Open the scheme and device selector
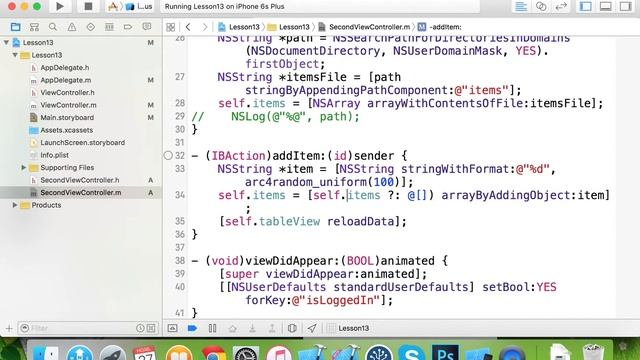 coord(131,6)
